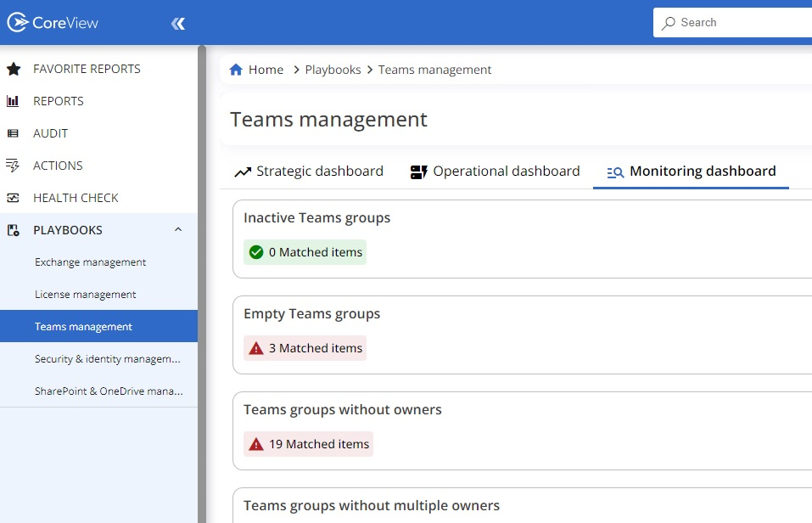Click Empty Teams groups card title

click(x=311, y=313)
